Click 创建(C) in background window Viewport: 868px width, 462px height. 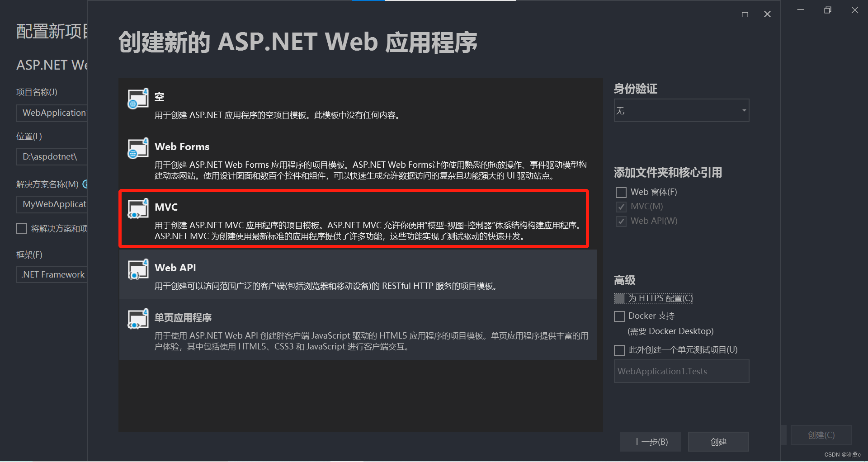[821, 435]
